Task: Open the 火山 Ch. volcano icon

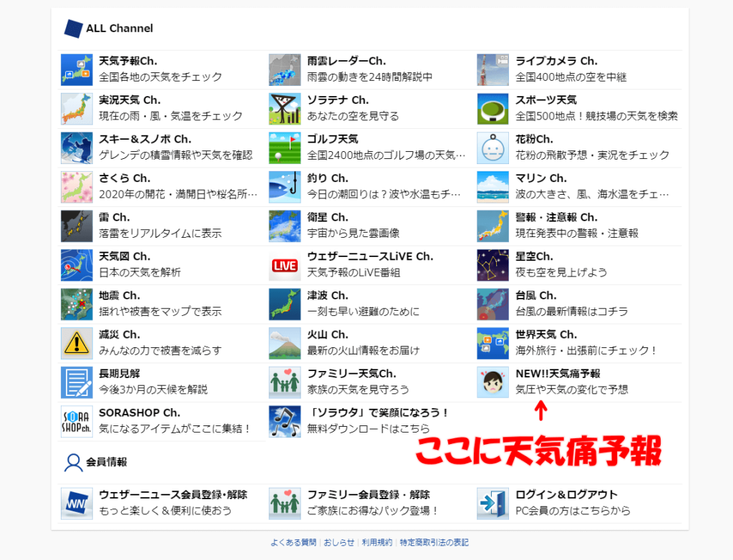Action: [285, 344]
